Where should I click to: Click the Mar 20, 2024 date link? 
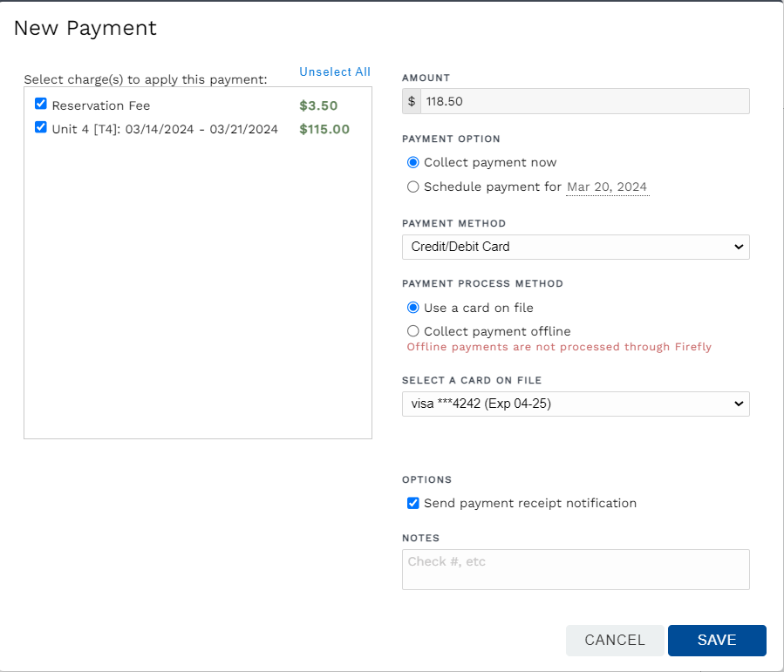[607, 187]
